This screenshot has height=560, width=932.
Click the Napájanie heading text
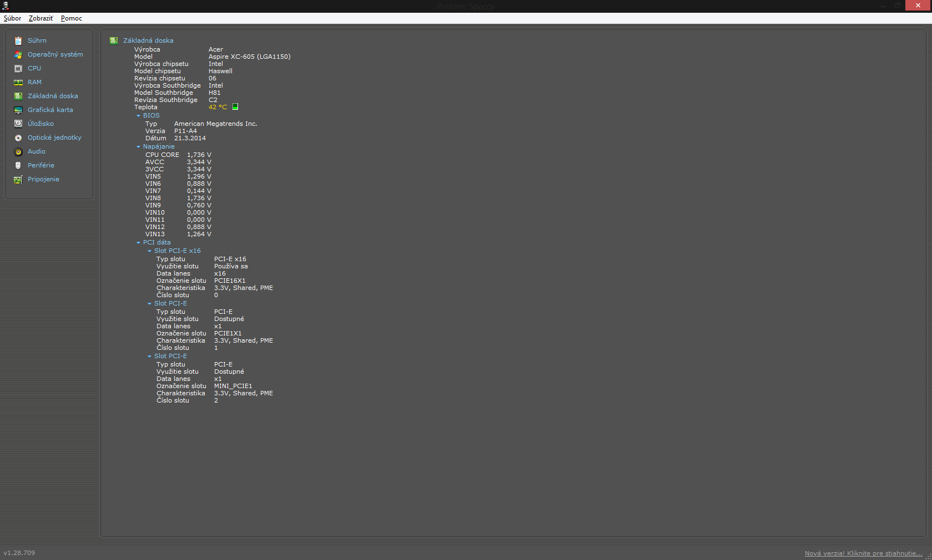point(159,146)
